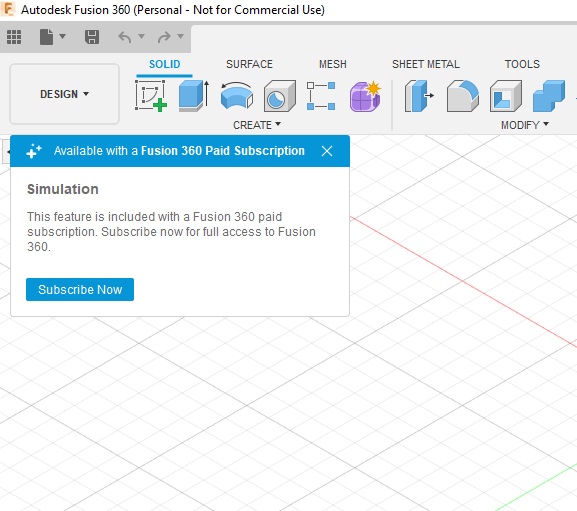Switch to the SURFACE tab

pos(249,64)
